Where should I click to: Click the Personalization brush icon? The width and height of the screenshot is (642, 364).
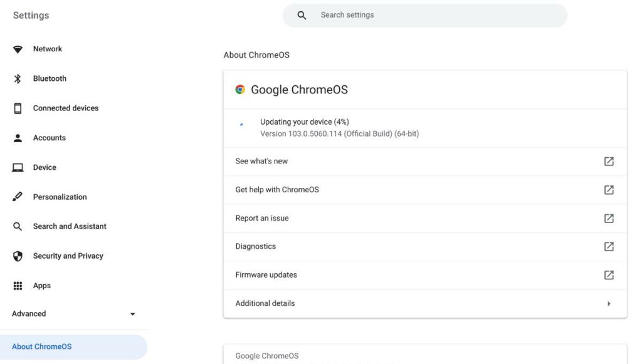point(18,196)
